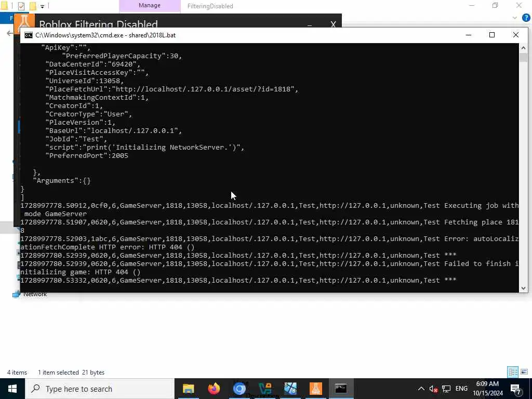Open the network status tray icon
532x399 pixels.
[446, 389]
